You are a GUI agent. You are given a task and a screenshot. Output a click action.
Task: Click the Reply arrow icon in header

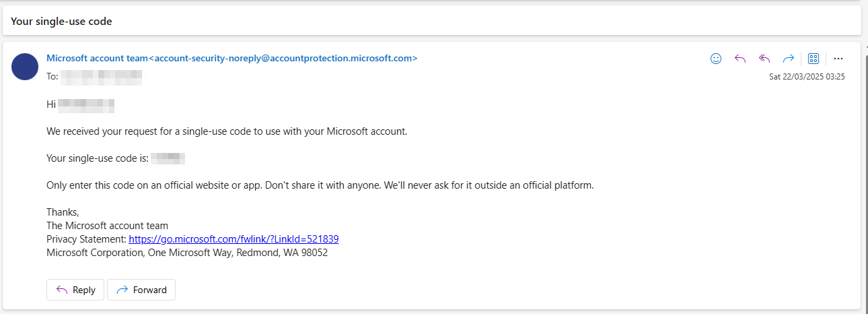pos(740,59)
